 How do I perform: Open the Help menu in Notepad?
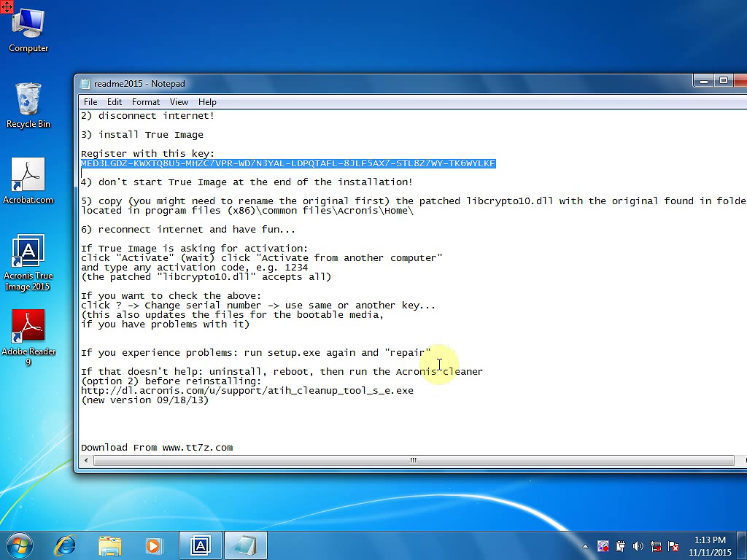pos(207,102)
